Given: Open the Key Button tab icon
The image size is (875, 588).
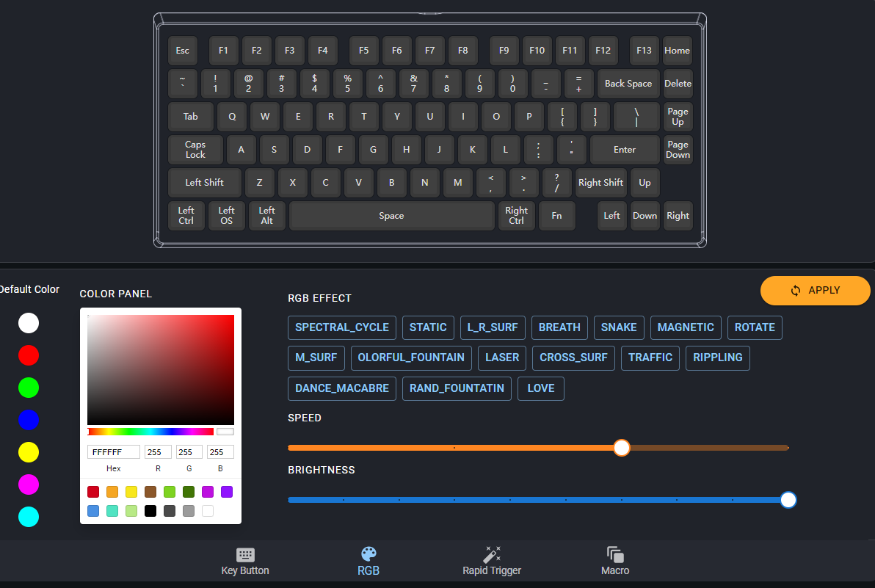Looking at the screenshot, I should (x=245, y=555).
